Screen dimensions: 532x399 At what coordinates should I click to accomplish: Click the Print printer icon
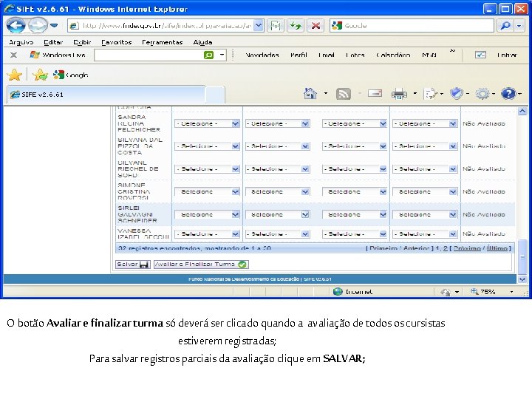click(x=399, y=93)
